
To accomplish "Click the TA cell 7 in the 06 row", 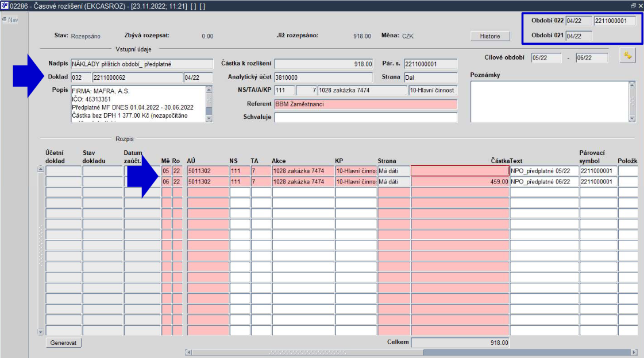I will [x=261, y=182].
